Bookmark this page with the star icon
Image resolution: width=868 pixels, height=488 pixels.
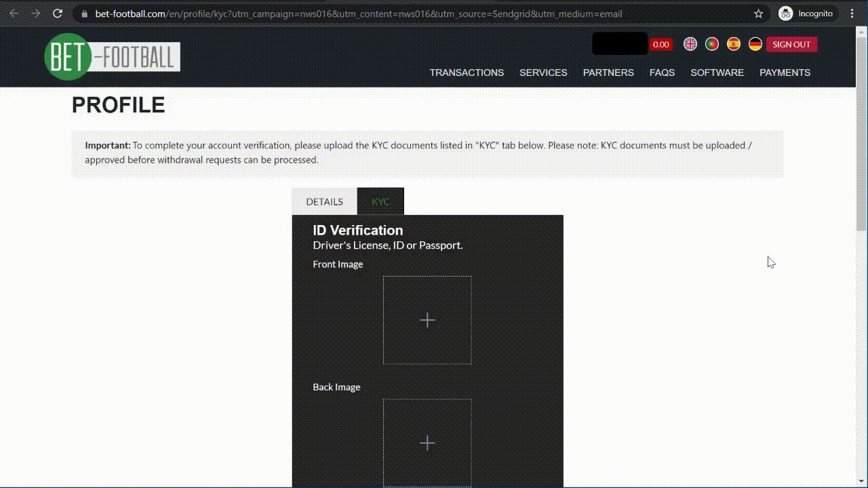(759, 14)
